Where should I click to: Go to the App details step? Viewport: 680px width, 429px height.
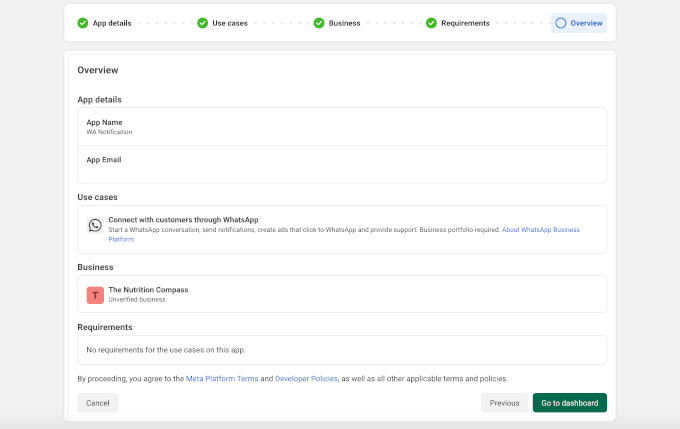coord(112,23)
